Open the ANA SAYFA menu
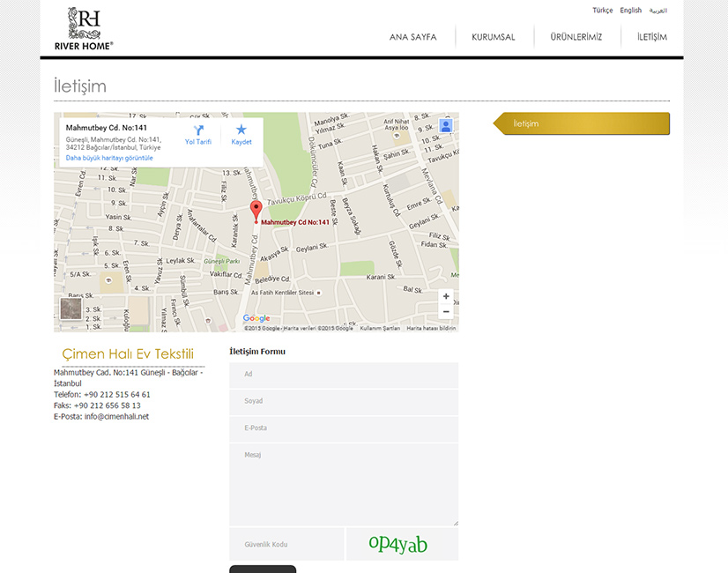 tap(412, 37)
